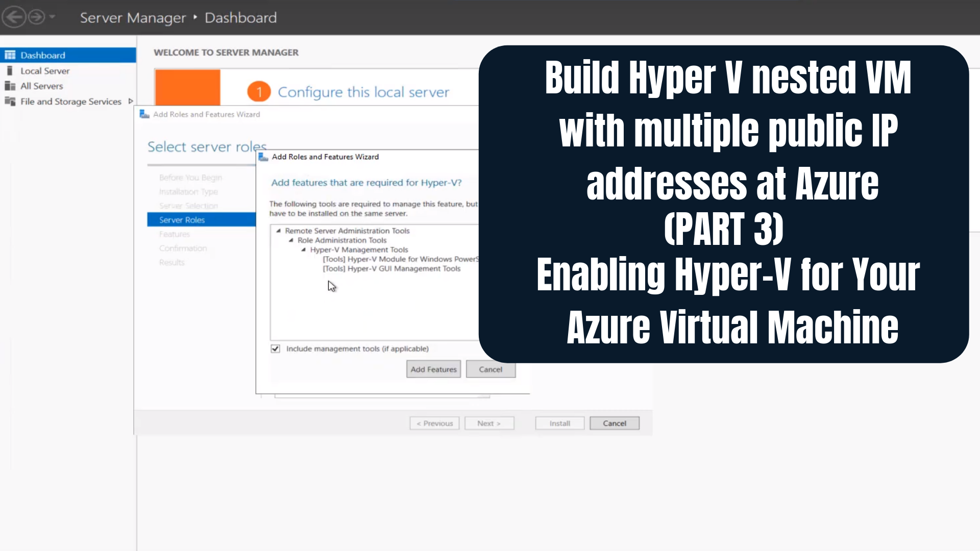Screen dimensions: 980x551
Task: Expand Hyper-V Management Tools node
Action: click(x=305, y=249)
